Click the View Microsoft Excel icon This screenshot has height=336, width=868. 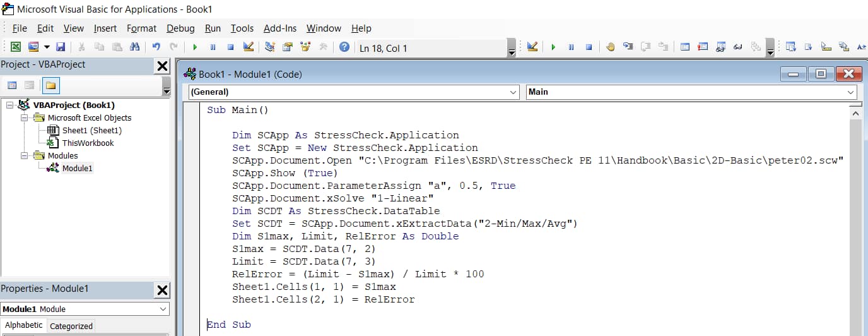point(16,47)
